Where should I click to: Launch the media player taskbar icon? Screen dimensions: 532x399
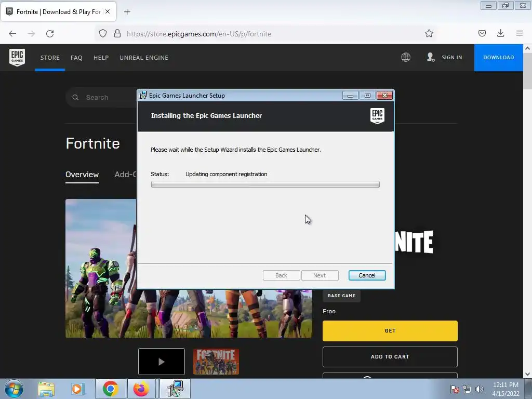78,389
